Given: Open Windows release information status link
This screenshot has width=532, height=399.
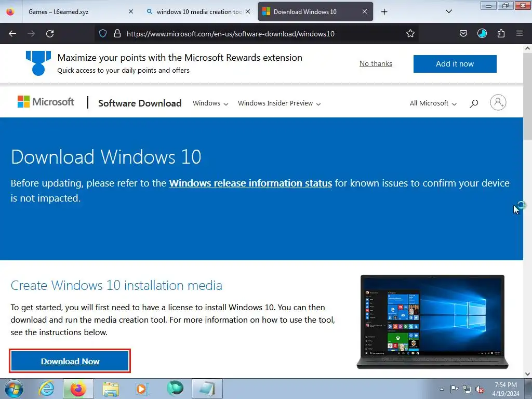Looking at the screenshot, I should pos(250,183).
